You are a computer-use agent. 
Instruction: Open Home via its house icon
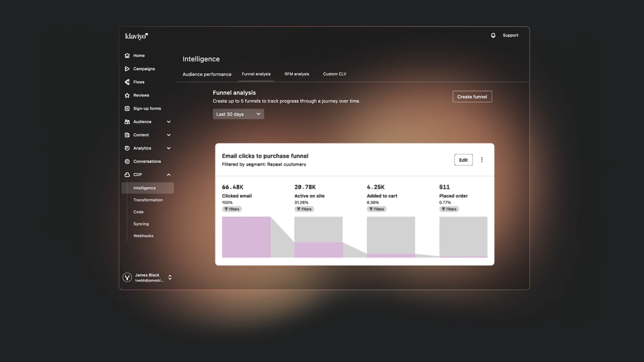click(127, 56)
